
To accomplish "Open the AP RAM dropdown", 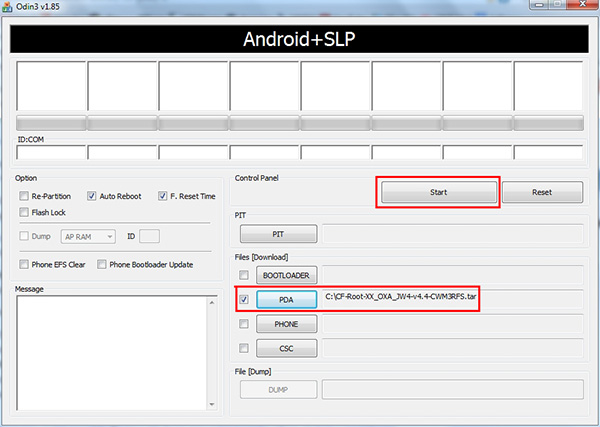I will [x=88, y=237].
